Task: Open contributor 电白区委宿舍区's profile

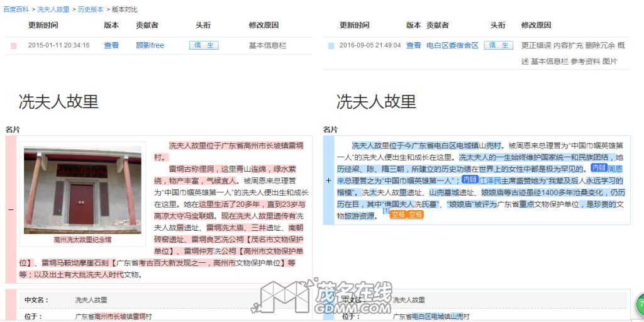Action: point(452,45)
